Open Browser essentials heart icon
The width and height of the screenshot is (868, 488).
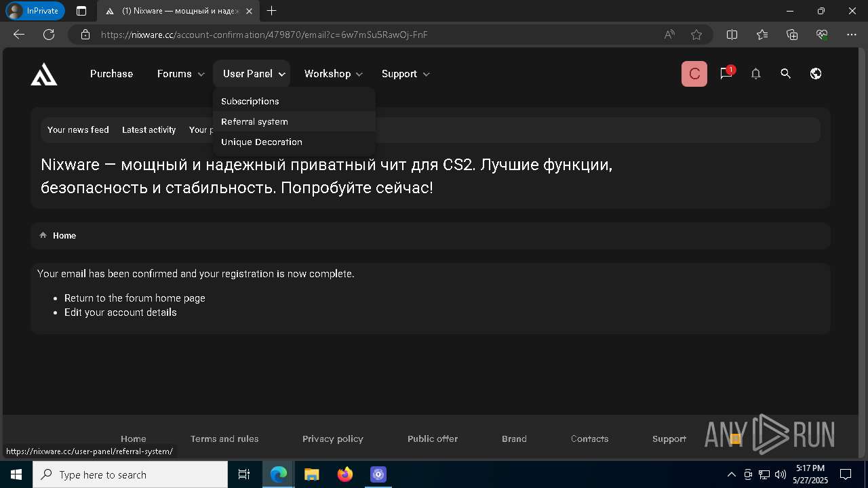(x=822, y=35)
